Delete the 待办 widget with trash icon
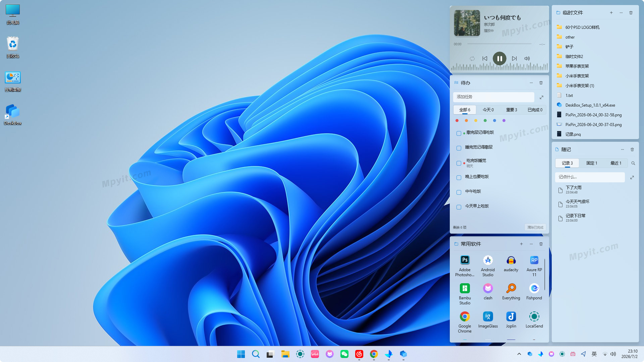Screen dimensions: 644x362 tap(541, 83)
